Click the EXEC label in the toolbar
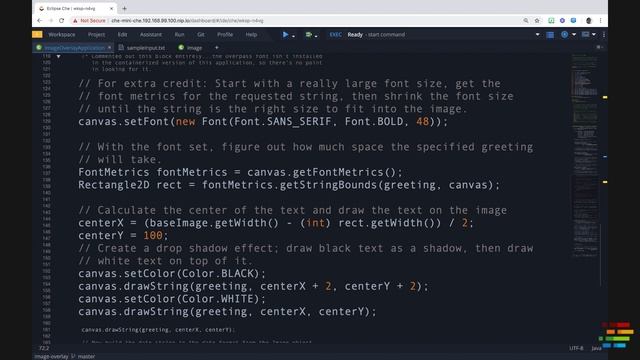Screen dimensions: 640x360 coord(336,35)
